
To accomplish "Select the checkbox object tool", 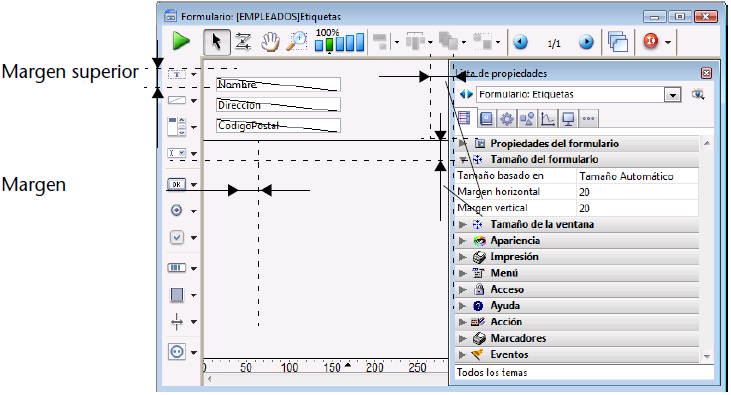I will 177,237.
